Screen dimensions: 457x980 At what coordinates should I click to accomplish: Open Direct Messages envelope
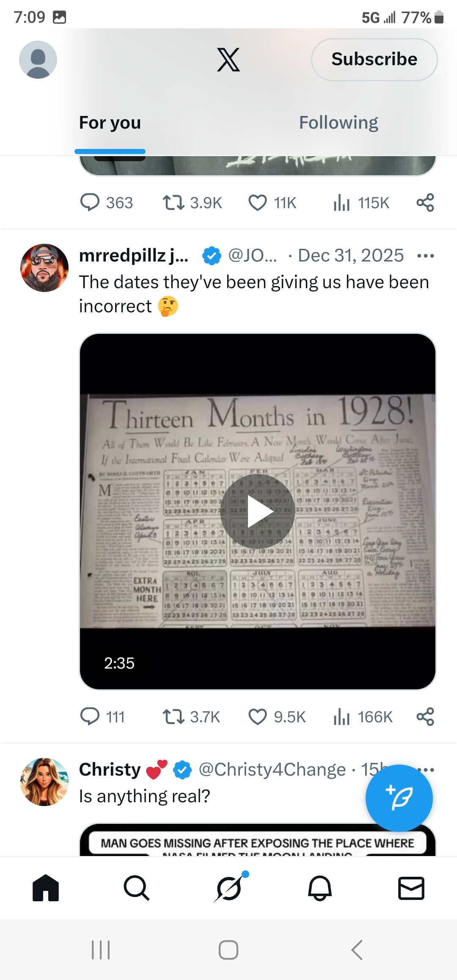[x=411, y=888]
